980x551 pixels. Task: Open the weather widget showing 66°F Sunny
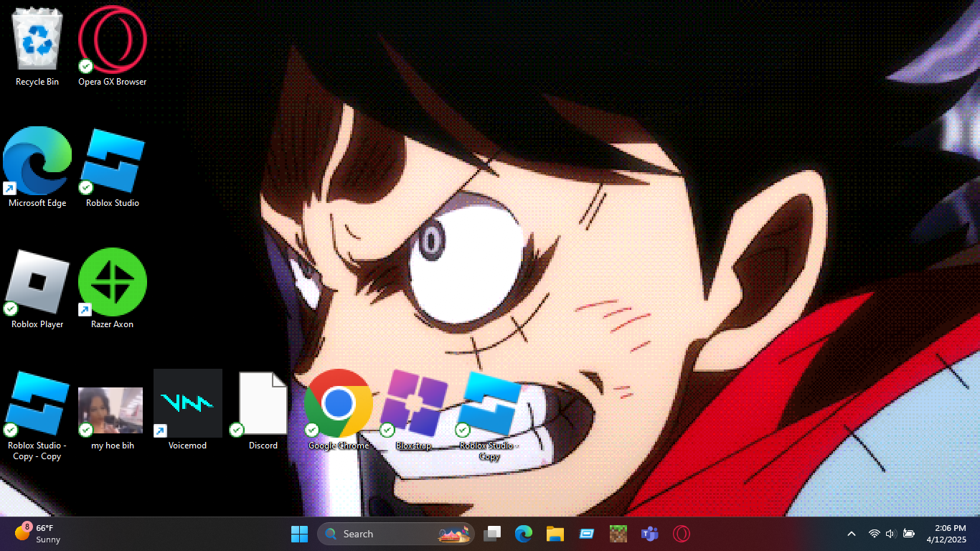pos(39,534)
